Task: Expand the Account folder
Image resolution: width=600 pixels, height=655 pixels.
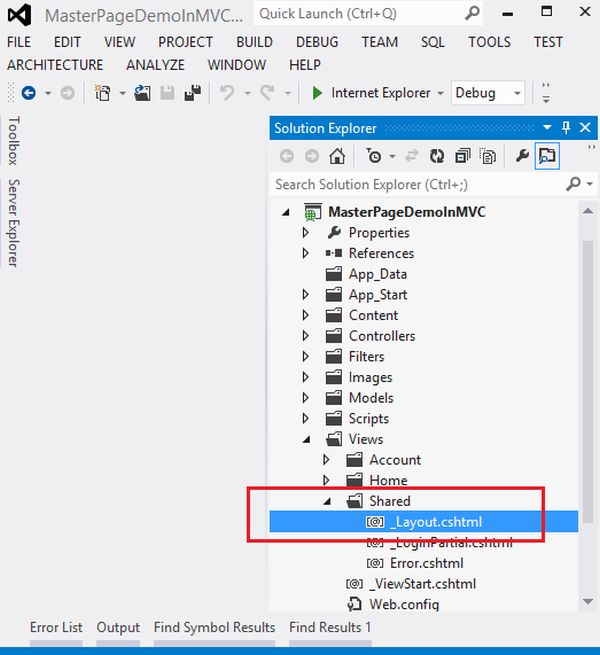Action: click(326, 460)
